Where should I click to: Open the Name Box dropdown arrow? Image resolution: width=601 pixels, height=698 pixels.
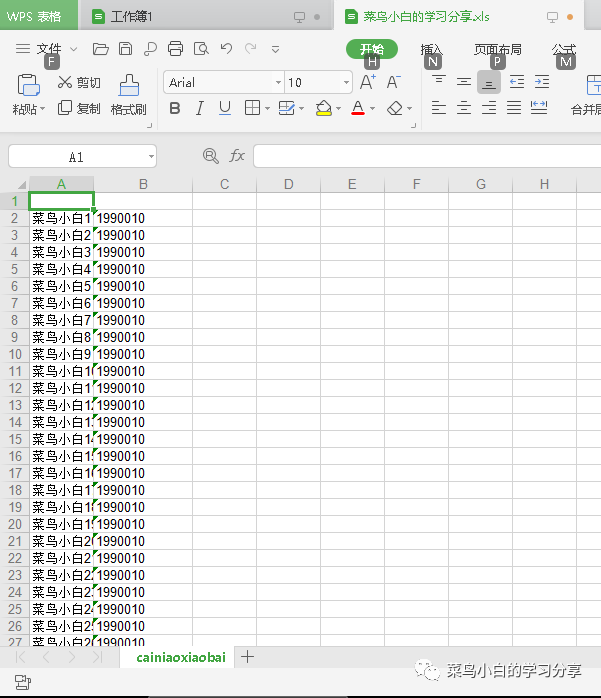151,156
